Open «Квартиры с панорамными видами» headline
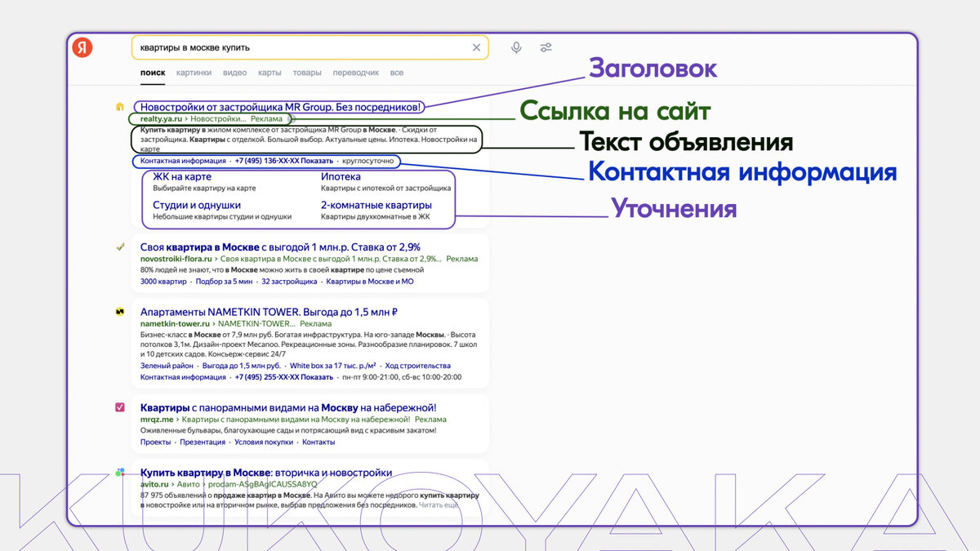 [x=288, y=407]
